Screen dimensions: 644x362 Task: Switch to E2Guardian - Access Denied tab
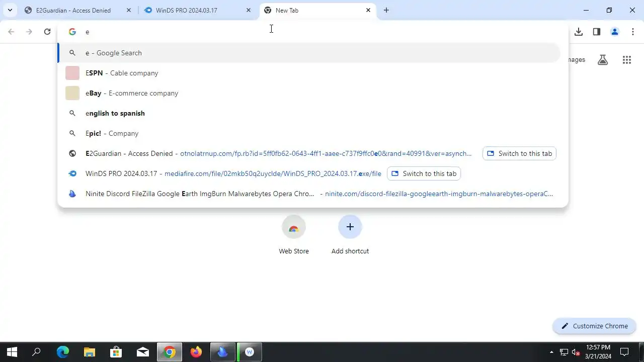coord(73,10)
